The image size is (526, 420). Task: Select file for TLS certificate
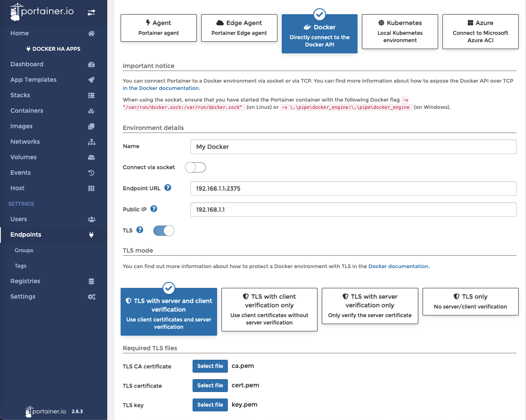coord(210,386)
